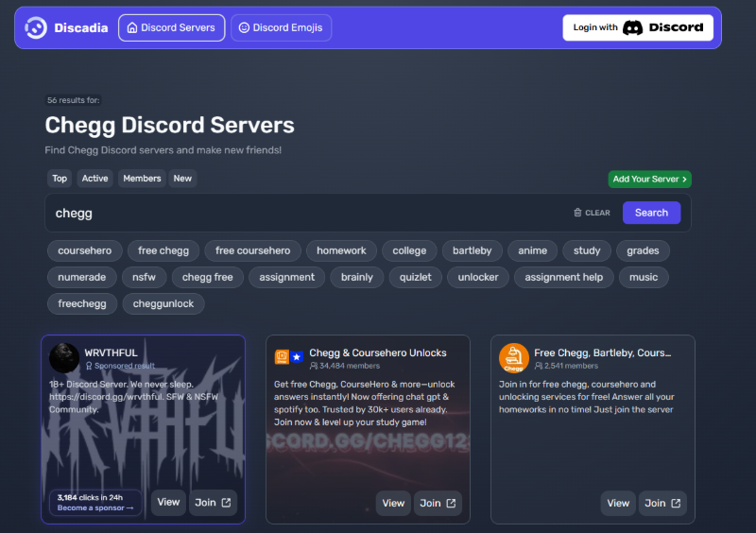Select the unlocker tag
The image size is (756, 533).
click(x=478, y=277)
